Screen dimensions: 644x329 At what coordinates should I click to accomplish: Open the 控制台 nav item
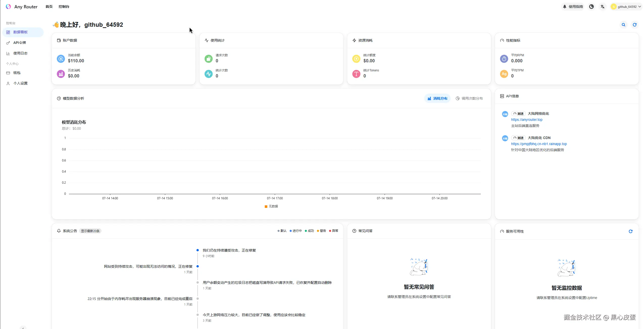click(x=64, y=7)
